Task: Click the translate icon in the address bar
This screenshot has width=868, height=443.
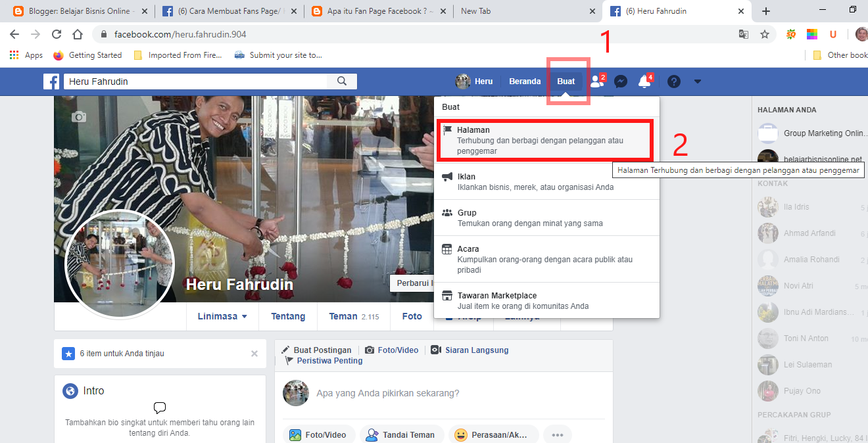Action: coord(743,34)
